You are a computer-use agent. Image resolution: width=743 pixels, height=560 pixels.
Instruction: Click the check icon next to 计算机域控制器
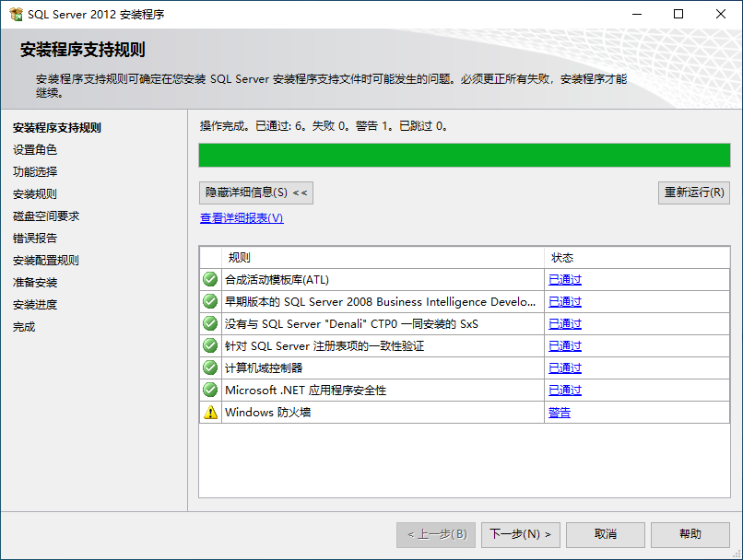[210, 367]
